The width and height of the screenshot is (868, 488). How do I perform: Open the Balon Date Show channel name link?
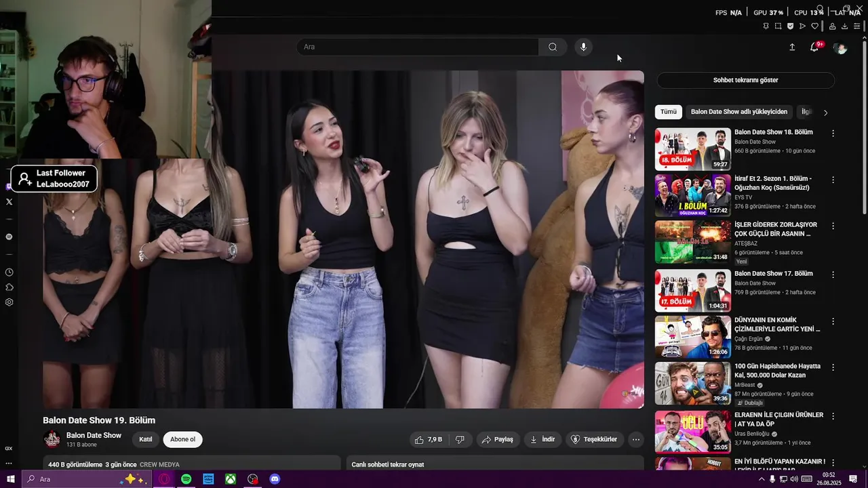pyautogui.click(x=94, y=435)
